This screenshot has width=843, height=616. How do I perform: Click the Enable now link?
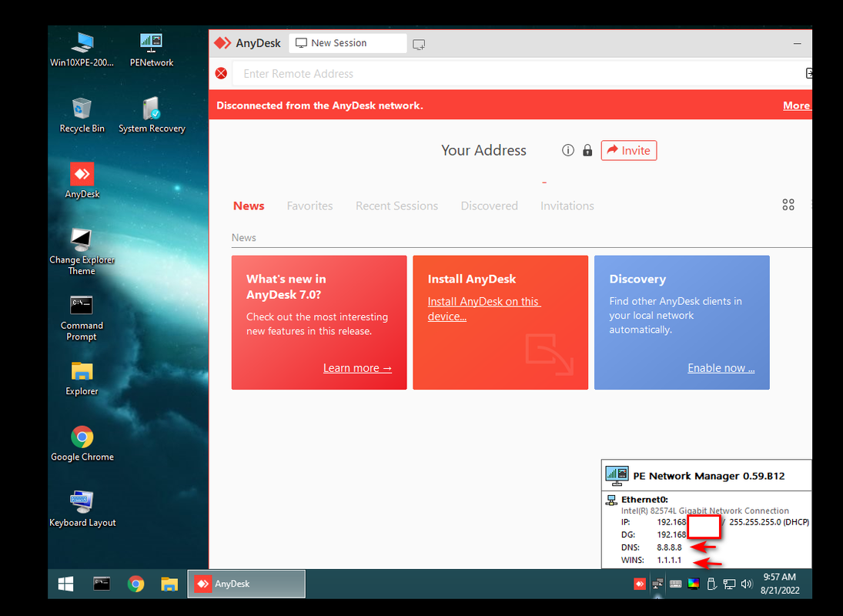pos(721,368)
